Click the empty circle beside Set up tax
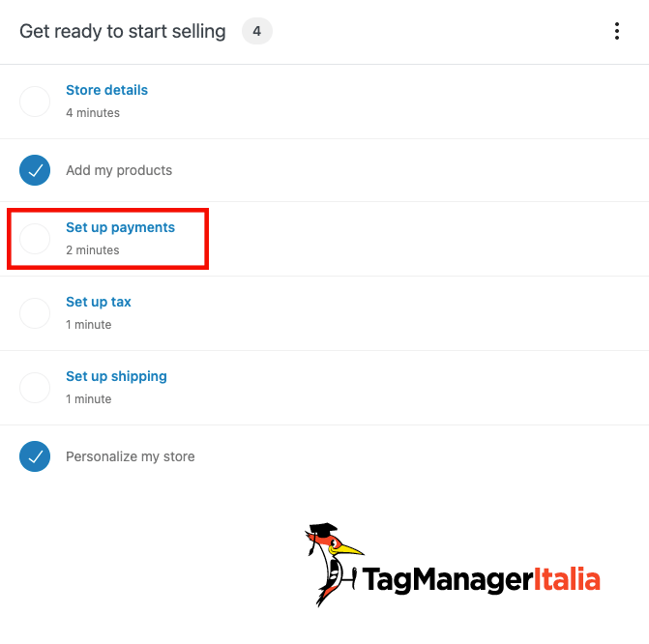This screenshot has width=649, height=644. pos(35,313)
